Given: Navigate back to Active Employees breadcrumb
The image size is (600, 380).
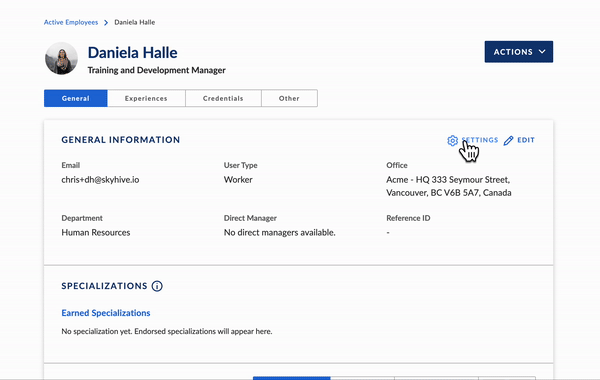Looking at the screenshot, I should [71, 22].
